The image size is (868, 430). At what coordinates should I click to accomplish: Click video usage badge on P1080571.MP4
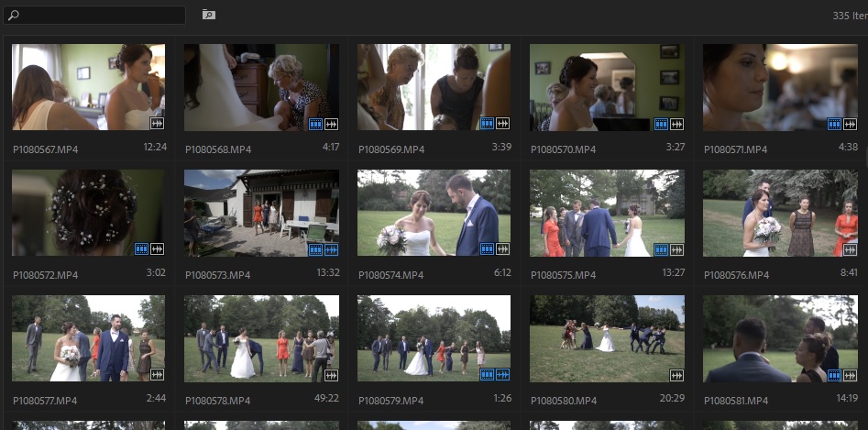click(834, 124)
